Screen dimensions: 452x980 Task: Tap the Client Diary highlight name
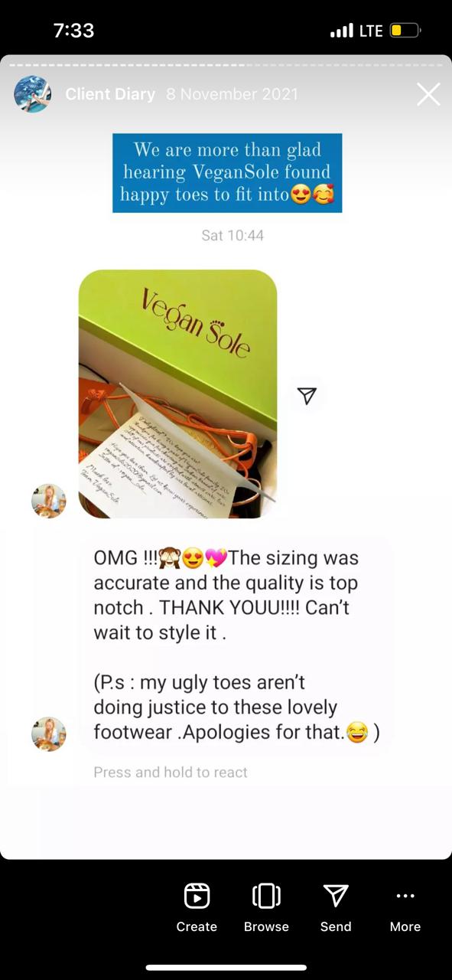[110, 94]
